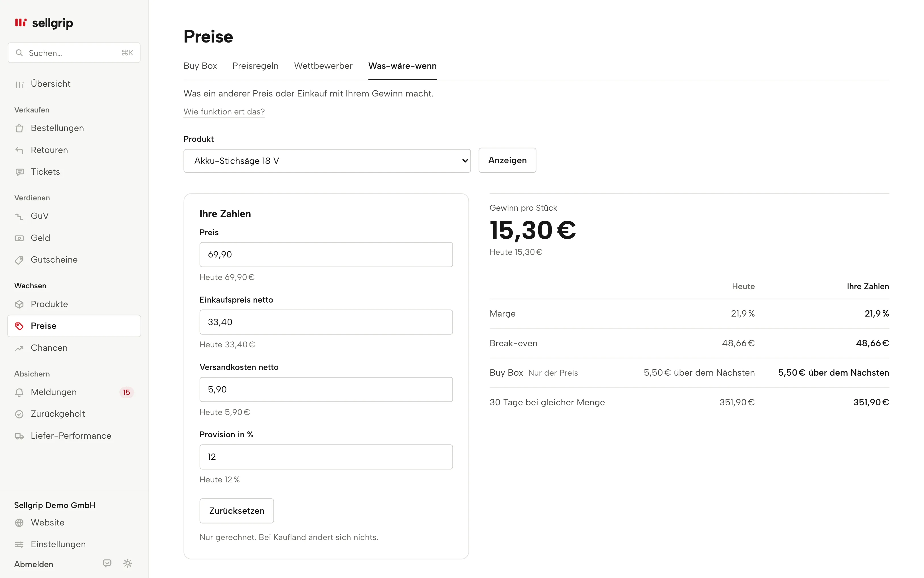Click the Meldungen badge showing 15

pos(126,392)
